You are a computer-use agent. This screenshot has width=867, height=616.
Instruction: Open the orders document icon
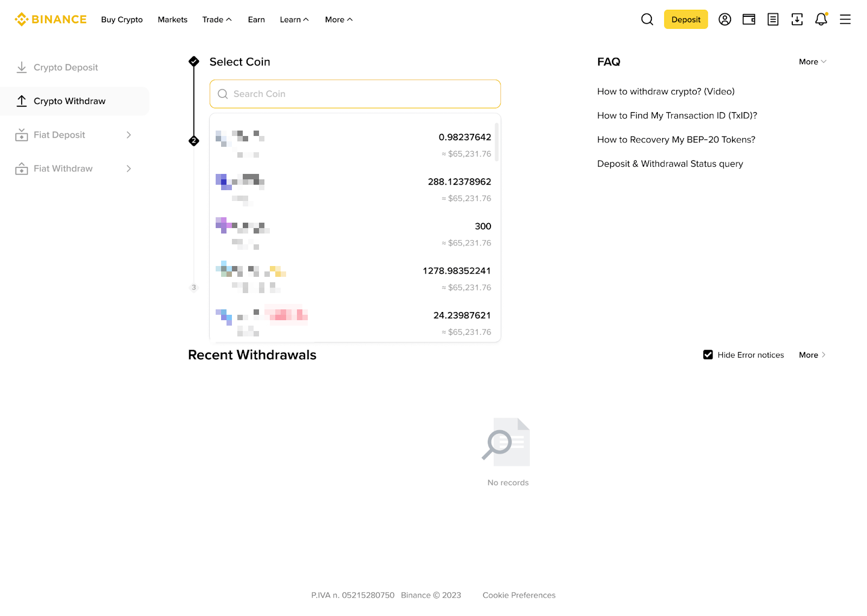773,20
